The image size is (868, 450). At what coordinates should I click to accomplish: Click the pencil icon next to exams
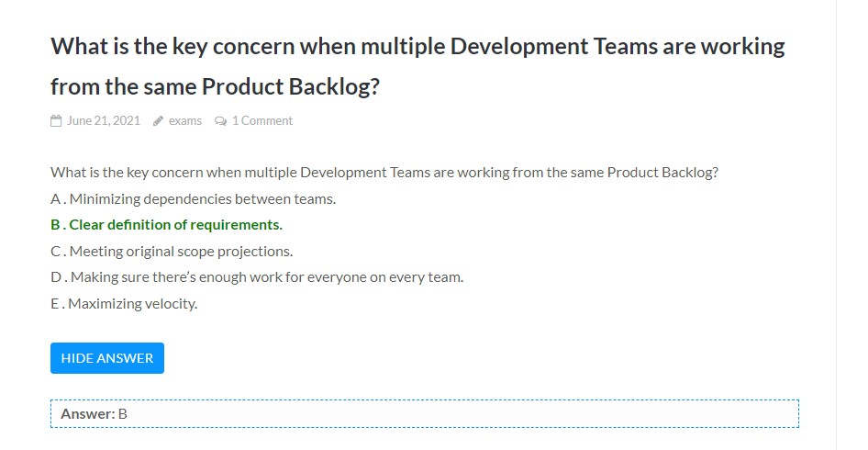tap(159, 120)
